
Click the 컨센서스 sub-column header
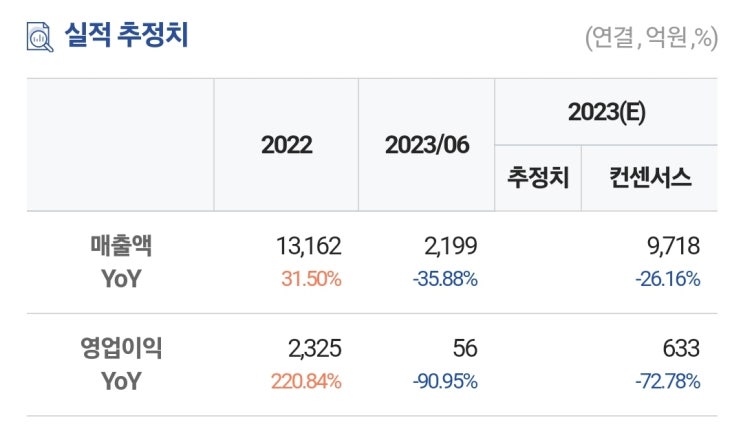point(650,178)
